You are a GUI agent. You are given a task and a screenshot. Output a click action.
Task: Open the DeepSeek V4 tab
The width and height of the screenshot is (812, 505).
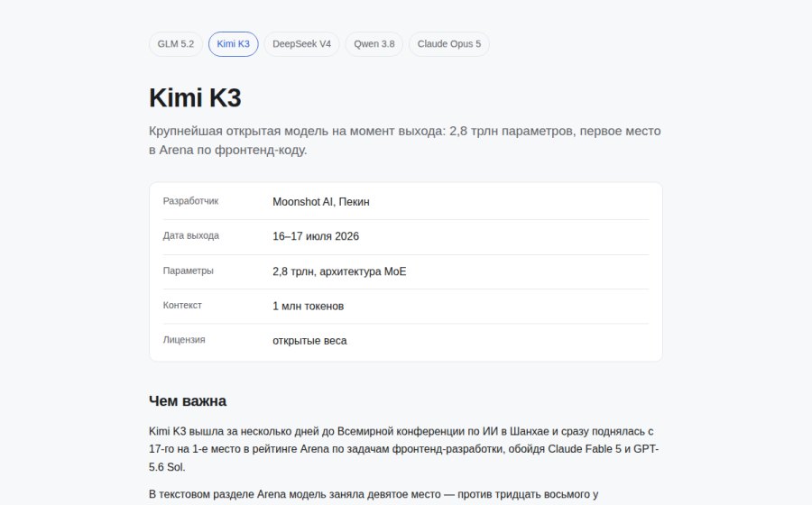coord(301,44)
